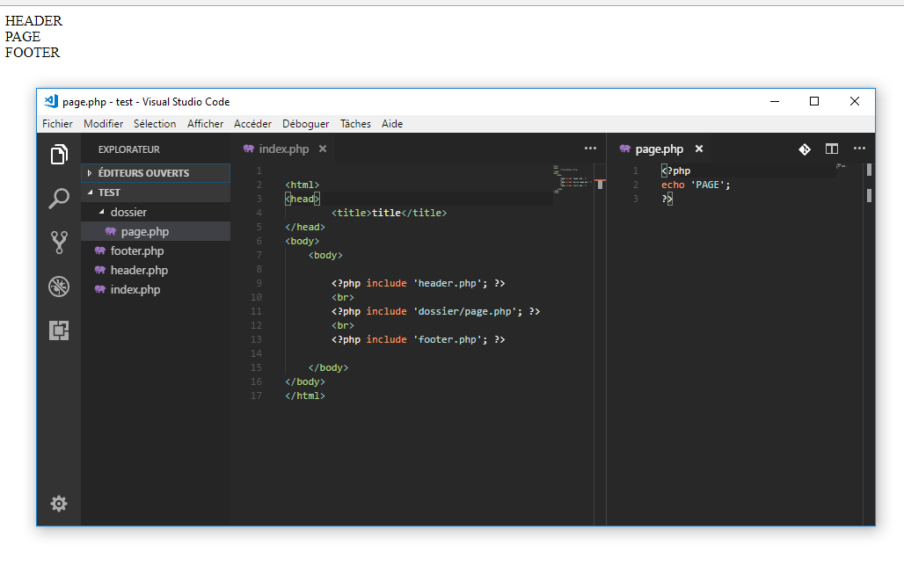Open the Search view in activity bar
Viewport: 904px width, 588px height.
tap(59, 199)
